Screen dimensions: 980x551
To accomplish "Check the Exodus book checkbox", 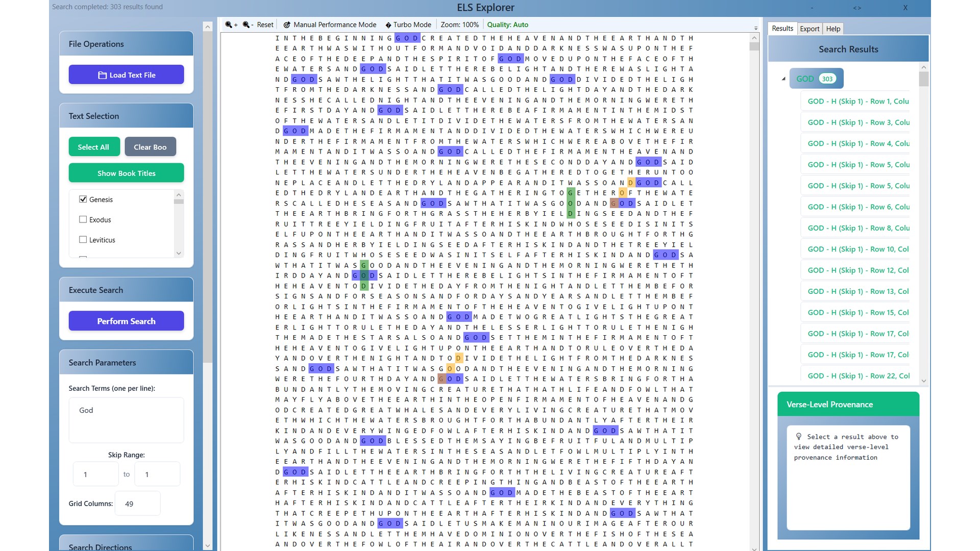I will [83, 219].
